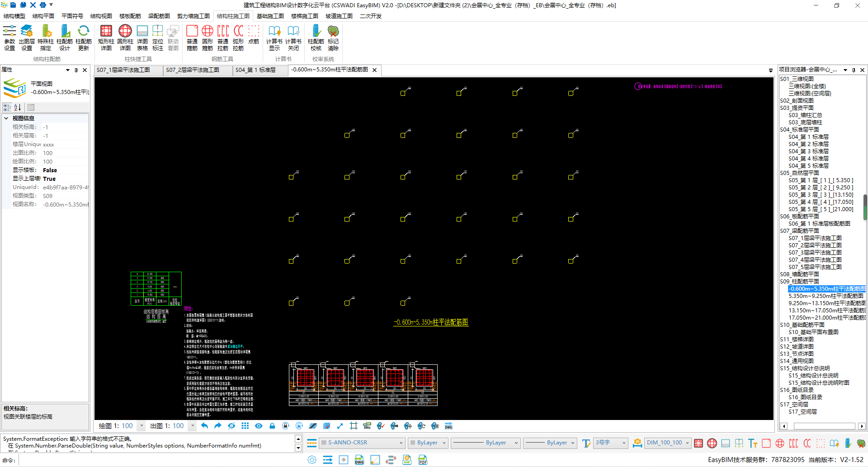The height and width of the screenshot is (467, 868).
Task: Select 5.350m~9.250m柱平法配筋图 in project browser
Action: pos(826,296)
